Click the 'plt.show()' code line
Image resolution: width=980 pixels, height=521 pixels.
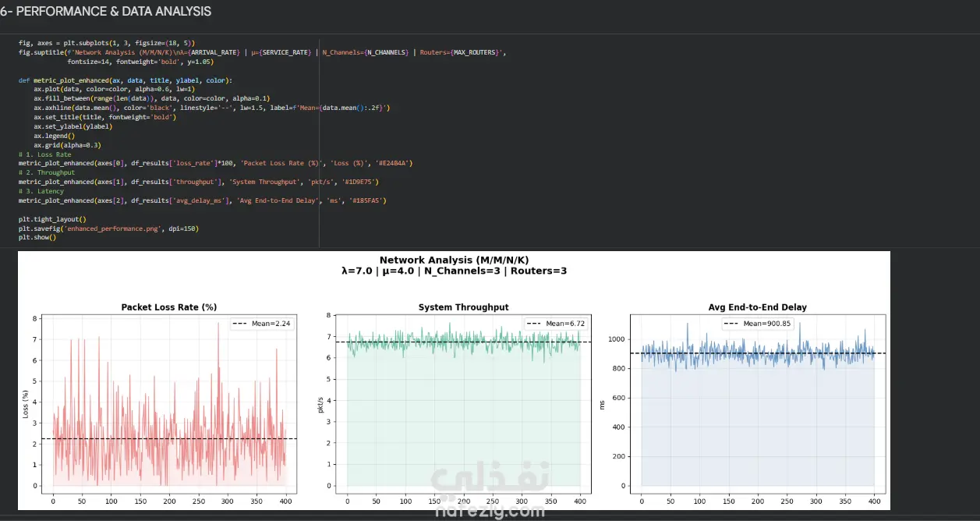pyautogui.click(x=37, y=238)
